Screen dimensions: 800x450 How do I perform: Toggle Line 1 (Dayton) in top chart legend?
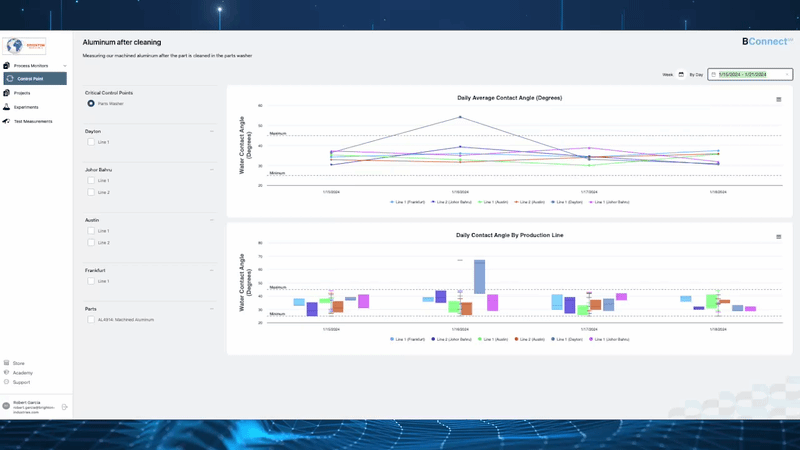pos(567,202)
